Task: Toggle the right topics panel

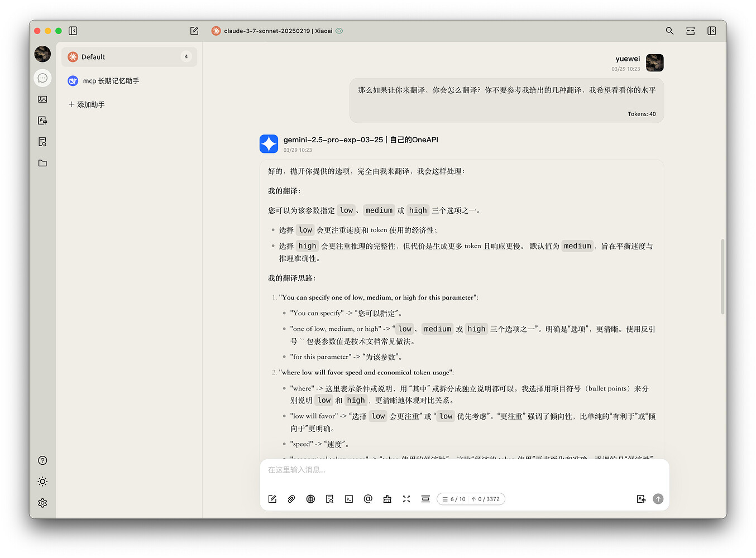Action: point(712,31)
